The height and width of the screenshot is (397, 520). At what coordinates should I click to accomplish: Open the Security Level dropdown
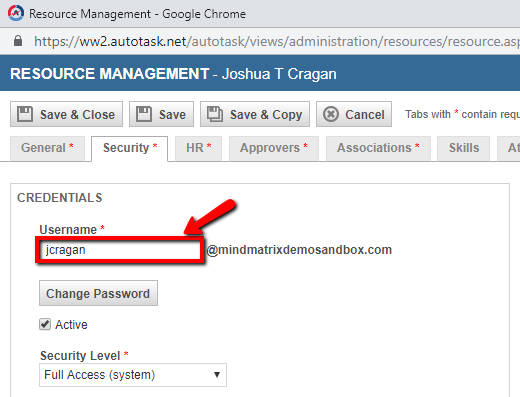[133, 375]
